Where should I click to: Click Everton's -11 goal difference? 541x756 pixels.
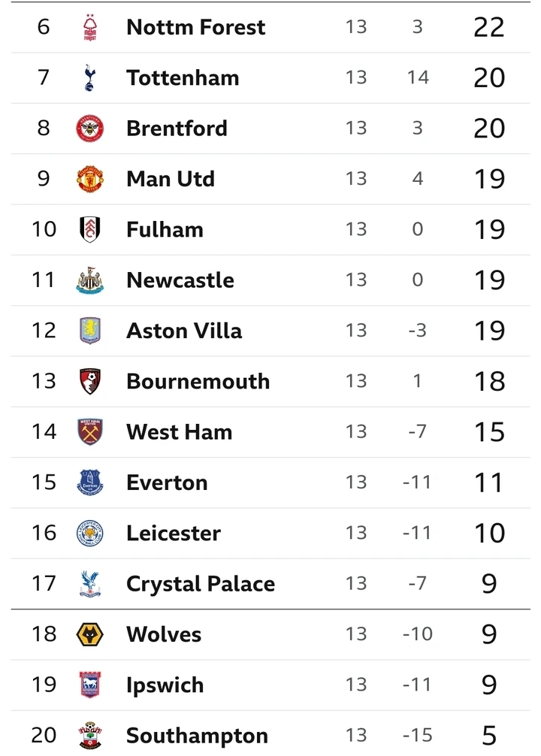pyautogui.click(x=417, y=482)
